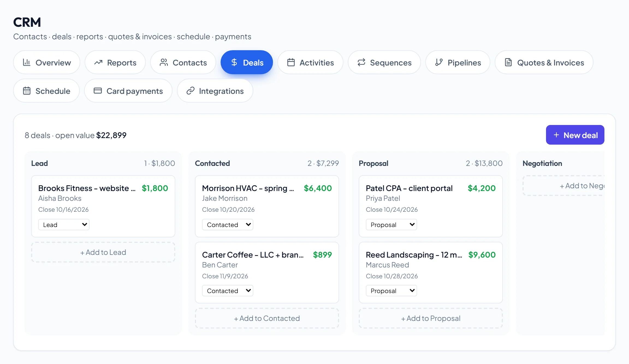Click the calendar icon on Activities
This screenshot has width=629, height=364.
[291, 62]
